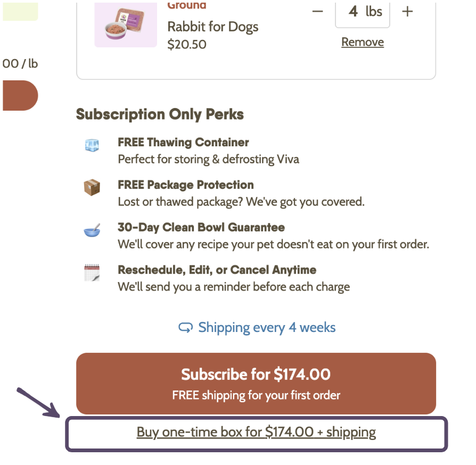
Task: Click the FREE Thawing Container perk heading
Action: [x=183, y=143]
